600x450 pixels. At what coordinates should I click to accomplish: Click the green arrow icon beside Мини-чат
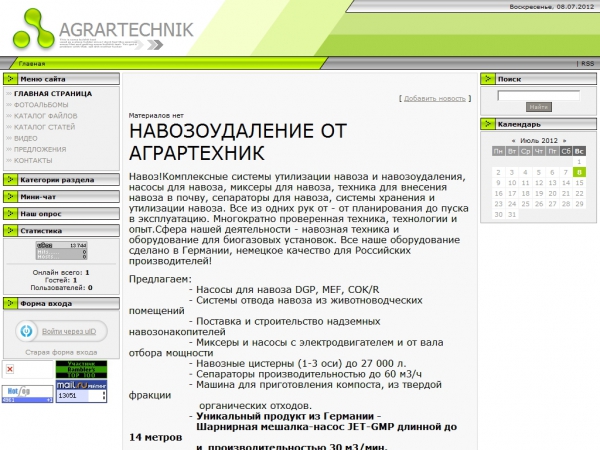[10, 197]
